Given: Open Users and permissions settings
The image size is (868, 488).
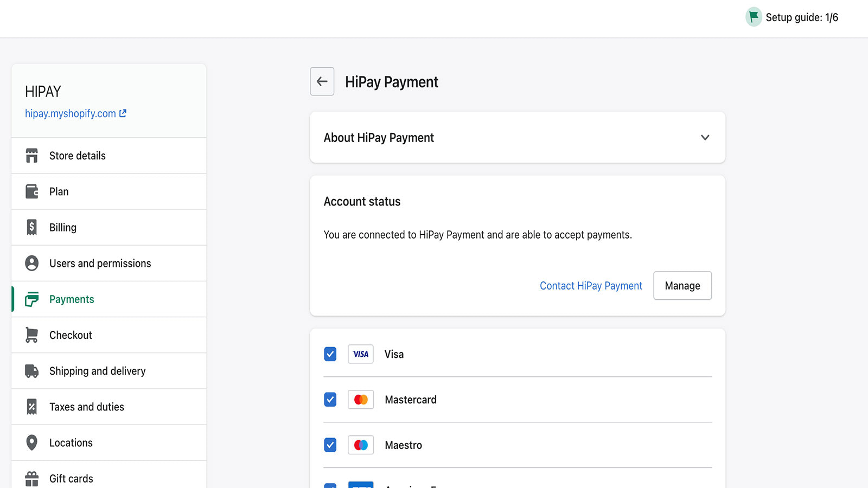Looking at the screenshot, I should point(109,263).
